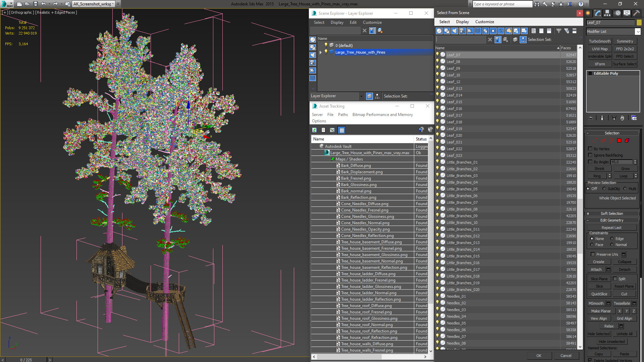Enable the Ignore Backfacing checkbox

(x=590, y=155)
